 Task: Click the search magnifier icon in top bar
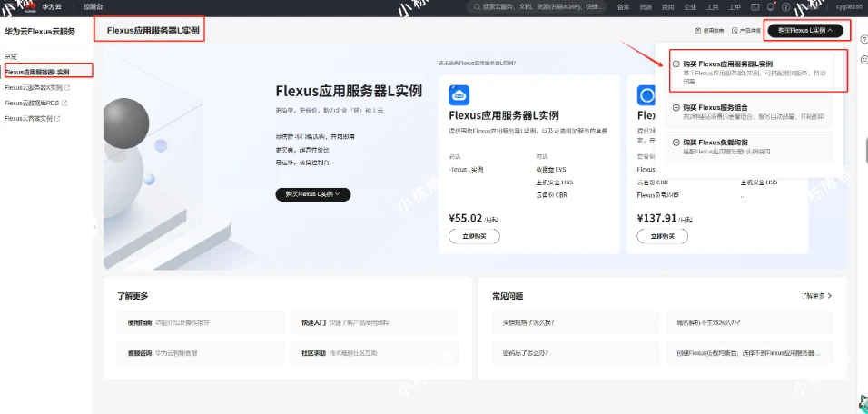pos(476,7)
